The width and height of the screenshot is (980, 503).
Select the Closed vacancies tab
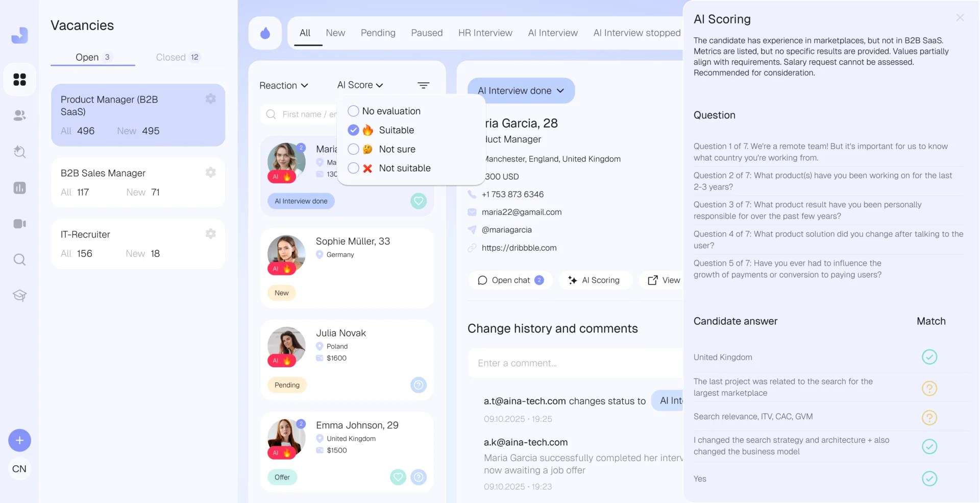pyautogui.click(x=178, y=57)
